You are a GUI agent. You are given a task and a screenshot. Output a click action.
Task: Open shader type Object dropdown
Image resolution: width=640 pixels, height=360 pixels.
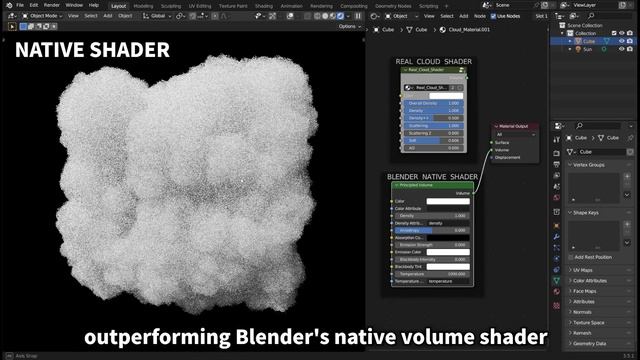tap(402, 16)
